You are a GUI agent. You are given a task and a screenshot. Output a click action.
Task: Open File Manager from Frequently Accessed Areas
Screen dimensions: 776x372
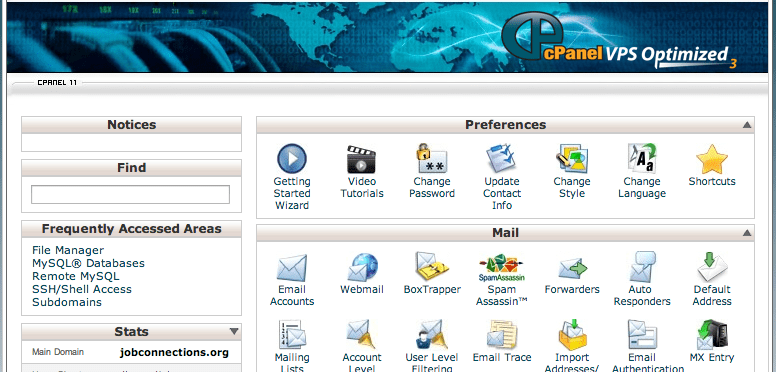68,250
